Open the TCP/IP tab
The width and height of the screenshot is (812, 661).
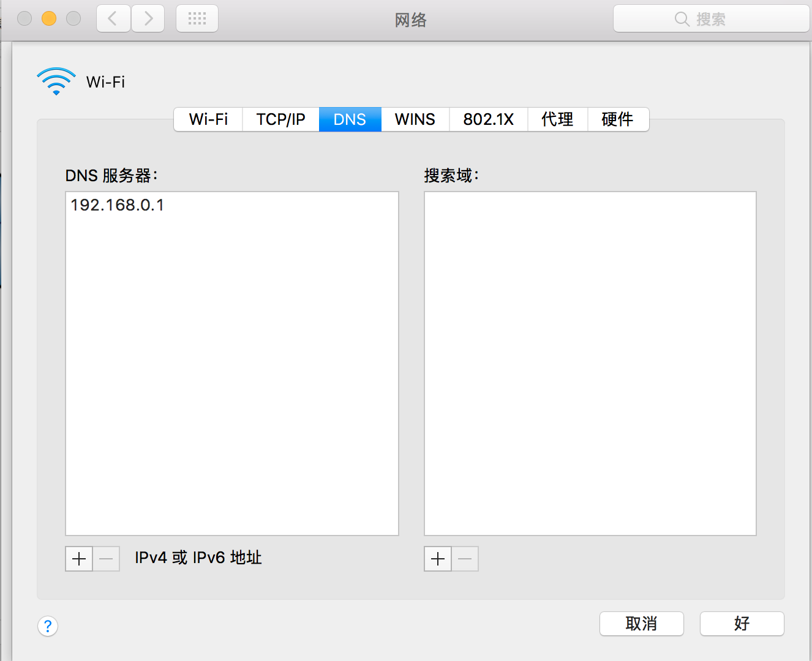pyautogui.click(x=280, y=119)
